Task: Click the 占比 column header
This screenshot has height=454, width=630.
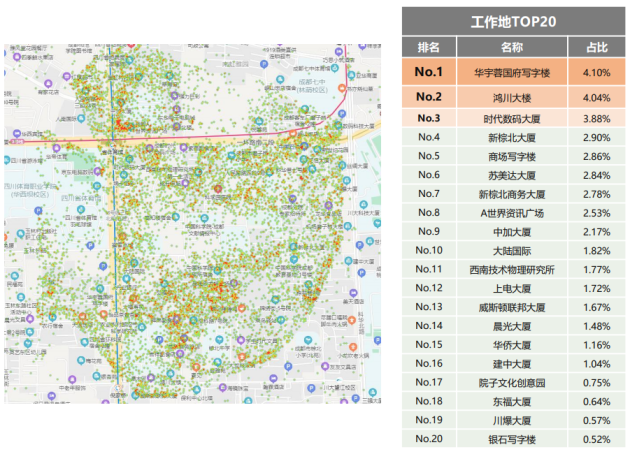Action: pyautogui.click(x=597, y=47)
